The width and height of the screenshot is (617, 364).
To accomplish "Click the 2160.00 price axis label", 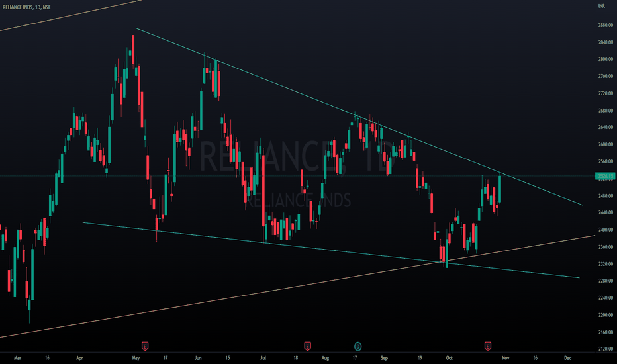I will [x=606, y=332].
